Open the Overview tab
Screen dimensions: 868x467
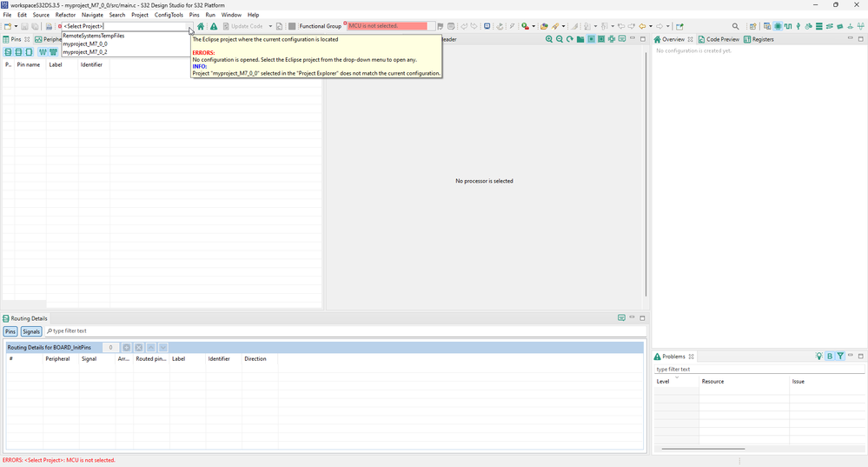click(673, 39)
